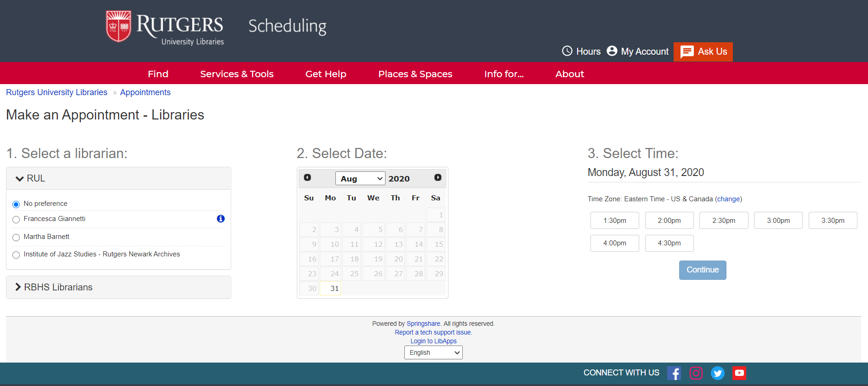Advance calendar to next month
Viewport: 868px width, 386px height.
(438, 177)
